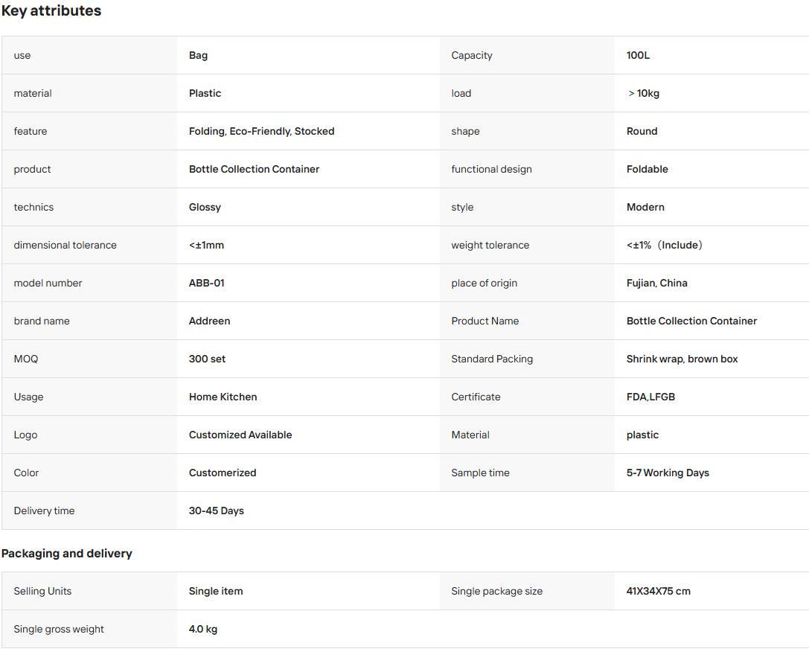Click the 300 set MOQ value
Screen dimensions: 809x672
pyautogui.click(x=207, y=359)
